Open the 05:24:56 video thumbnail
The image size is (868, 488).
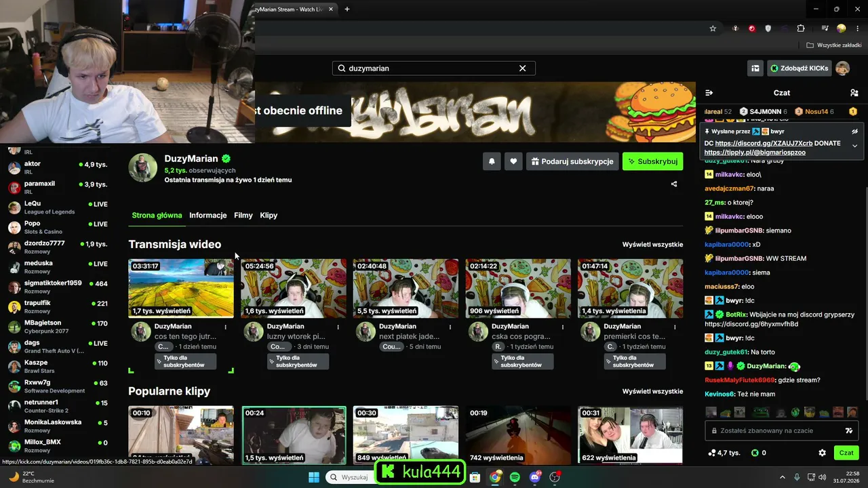pyautogui.click(x=294, y=288)
